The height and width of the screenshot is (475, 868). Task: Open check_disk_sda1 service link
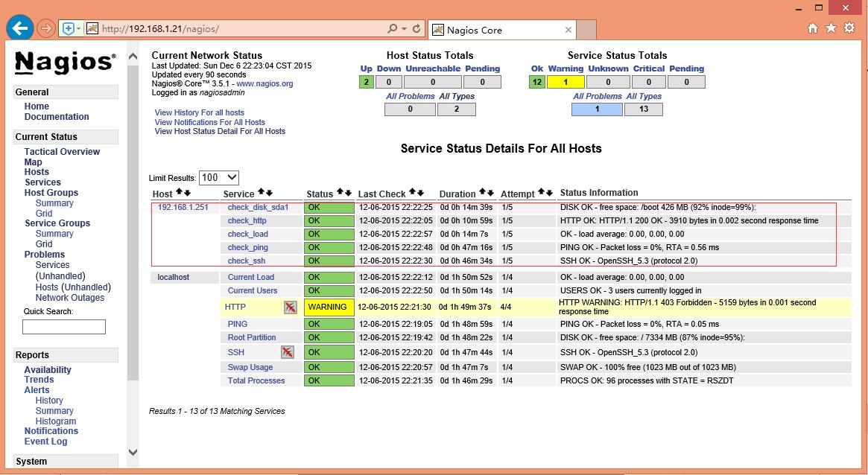[x=258, y=208]
